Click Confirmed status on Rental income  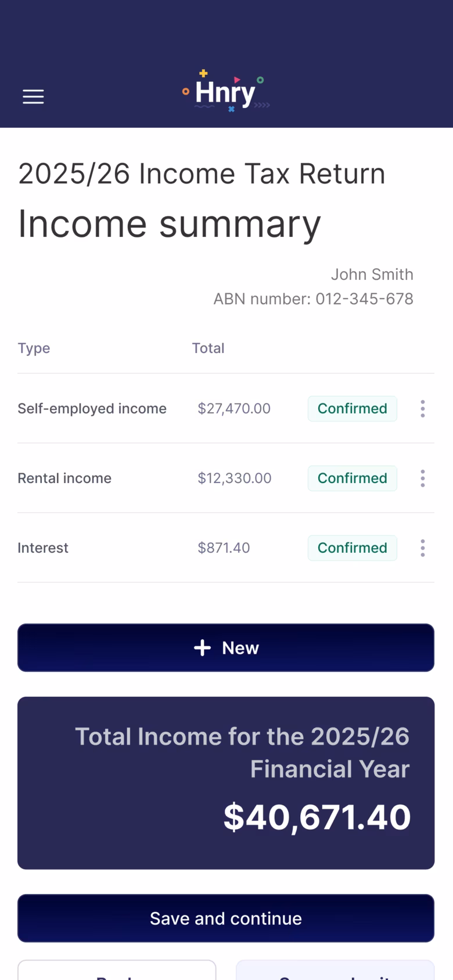pyautogui.click(x=353, y=478)
